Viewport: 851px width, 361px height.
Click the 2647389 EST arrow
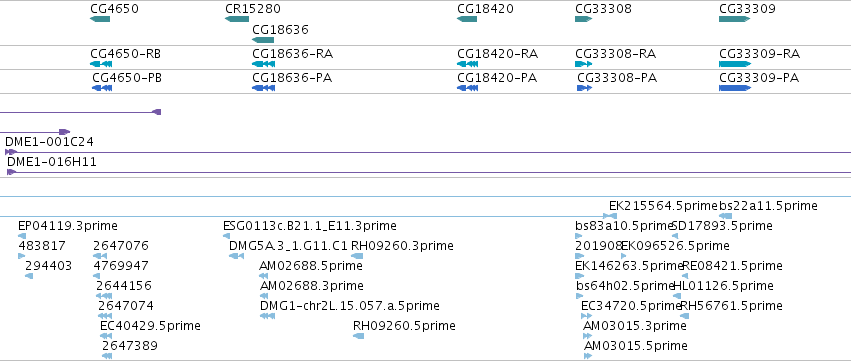tap(107, 356)
